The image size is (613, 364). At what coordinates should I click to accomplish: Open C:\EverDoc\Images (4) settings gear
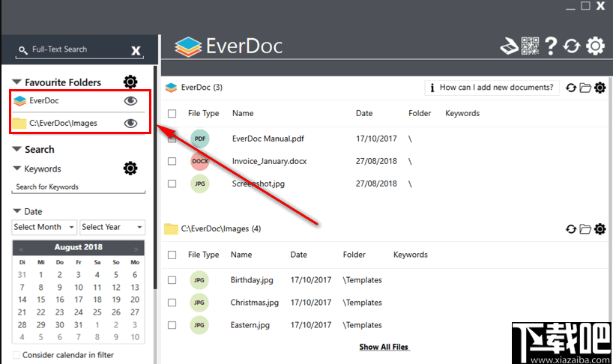pos(600,229)
